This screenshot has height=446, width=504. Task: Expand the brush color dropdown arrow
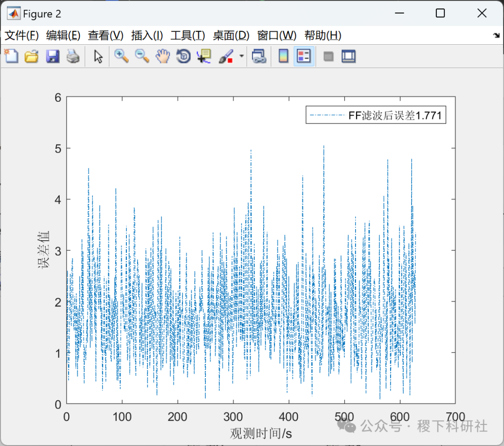(241, 56)
